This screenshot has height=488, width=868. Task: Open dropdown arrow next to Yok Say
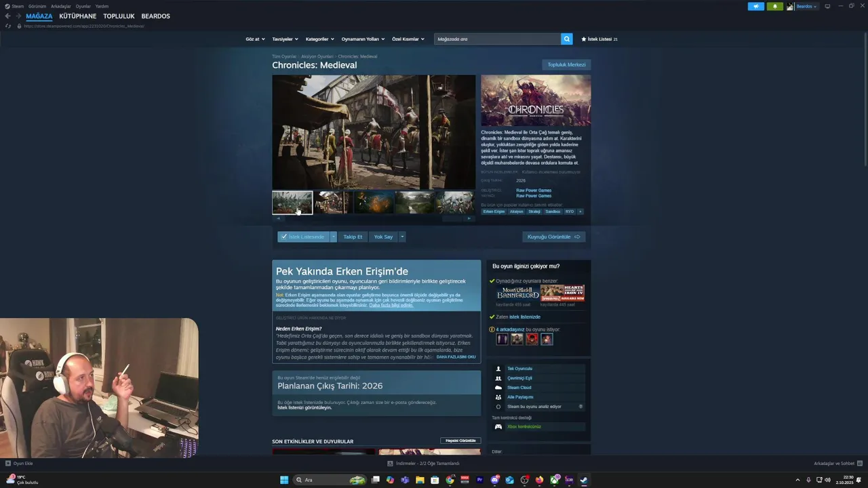pos(402,237)
